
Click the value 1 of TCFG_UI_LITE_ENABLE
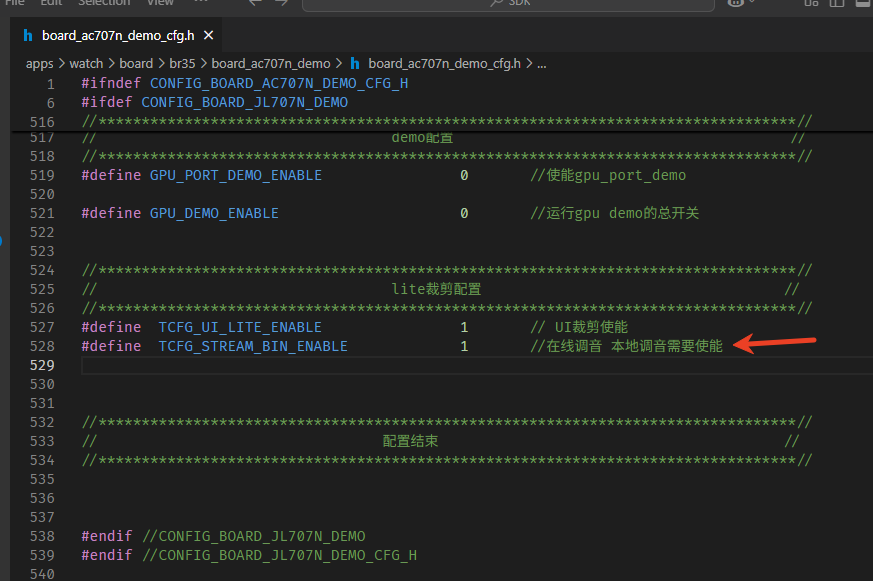pyautogui.click(x=464, y=327)
